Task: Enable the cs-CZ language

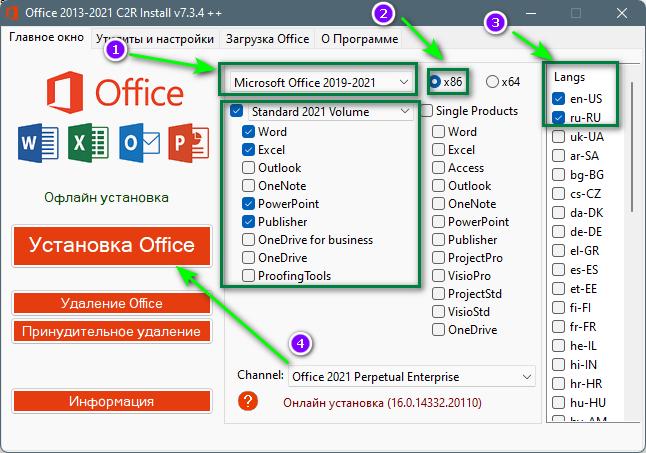Action: point(558,194)
